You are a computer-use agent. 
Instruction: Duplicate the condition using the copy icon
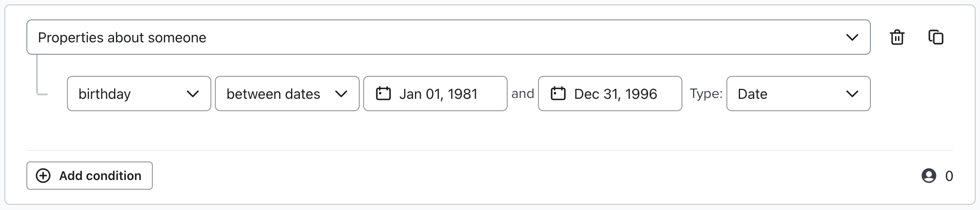point(936,37)
